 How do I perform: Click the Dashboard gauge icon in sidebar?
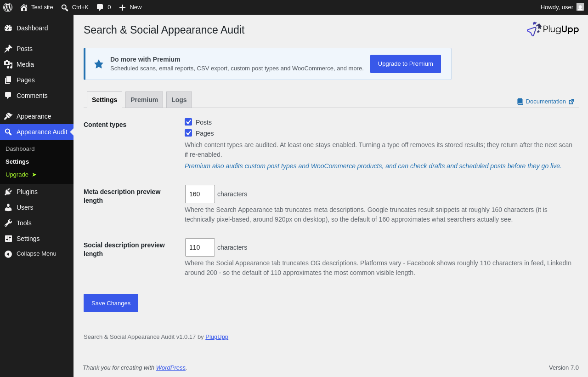point(8,28)
